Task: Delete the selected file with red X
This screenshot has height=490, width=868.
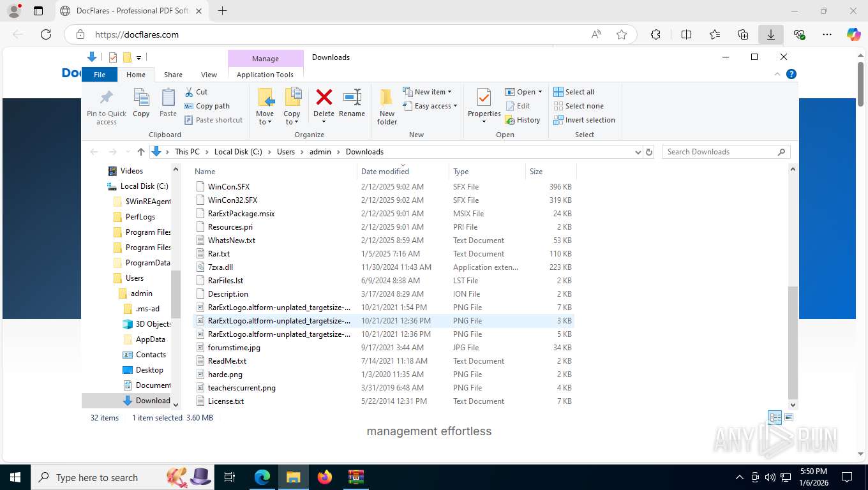Action: coord(324,98)
